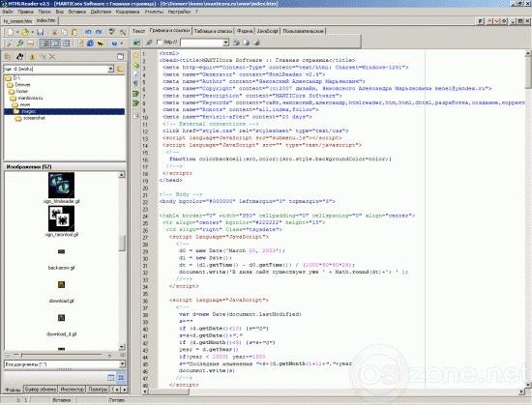Image resolution: width=532 pixels, height=405 pixels.
Task: Click the paragraph mark icon in the editor gutter
Action: click(x=136, y=83)
